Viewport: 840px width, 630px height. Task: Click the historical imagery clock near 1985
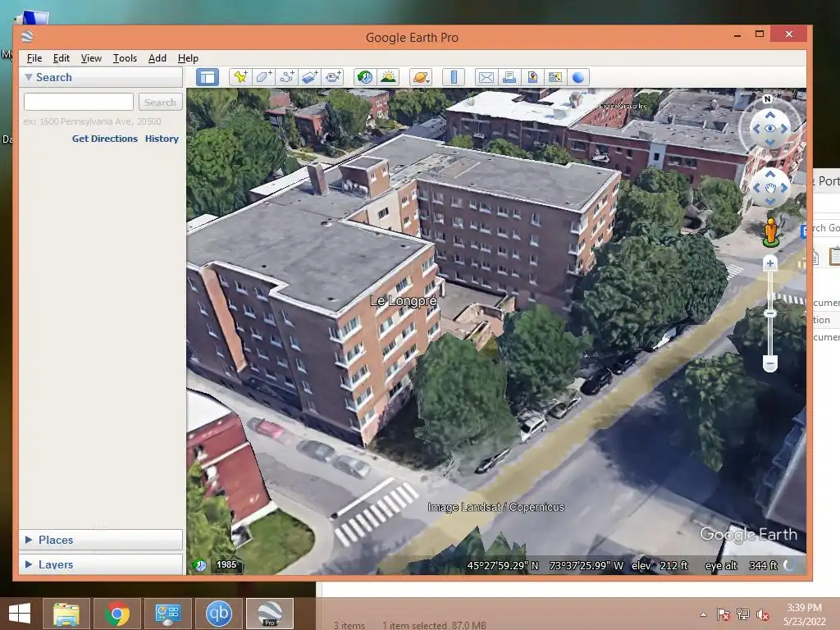pyautogui.click(x=199, y=564)
